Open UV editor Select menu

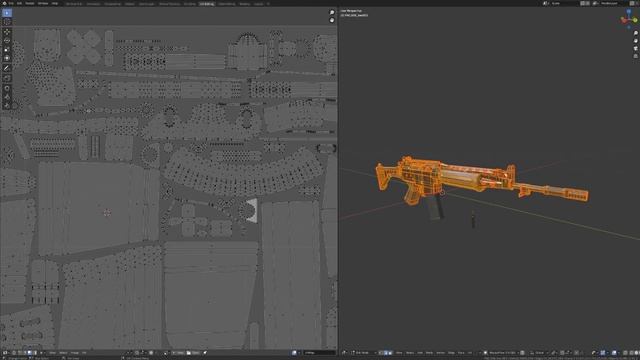(63, 353)
